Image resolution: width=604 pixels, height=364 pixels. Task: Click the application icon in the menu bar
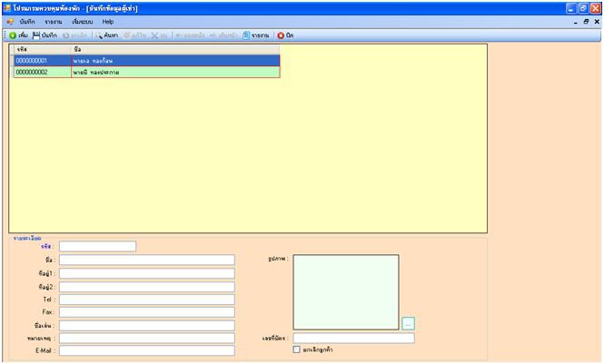(x=10, y=22)
